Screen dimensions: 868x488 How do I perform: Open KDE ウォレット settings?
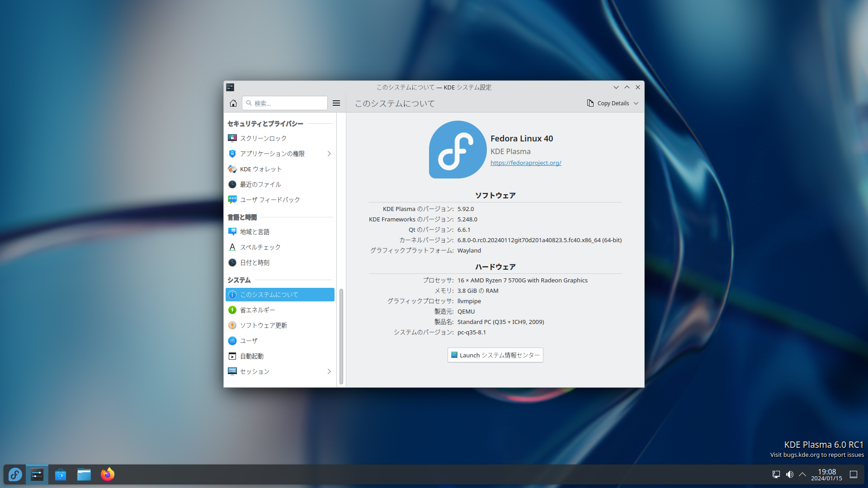click(x=260, y=169)
